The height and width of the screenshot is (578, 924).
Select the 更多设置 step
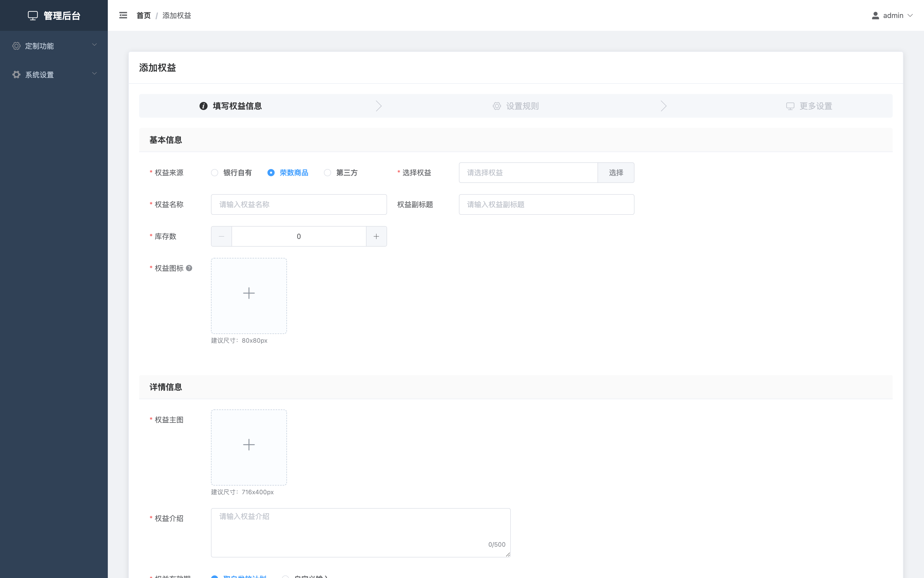click(x=809, y=106)
